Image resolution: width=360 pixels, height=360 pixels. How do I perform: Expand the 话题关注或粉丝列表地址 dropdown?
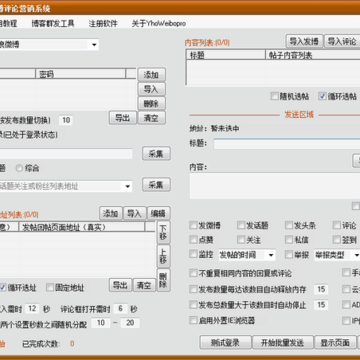[127, 186]
